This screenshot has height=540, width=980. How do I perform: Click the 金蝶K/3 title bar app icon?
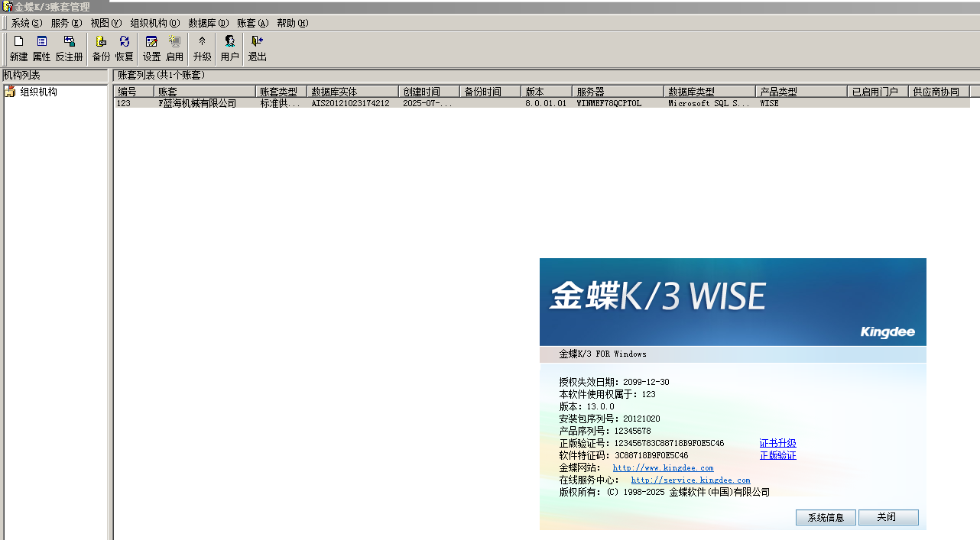point(7,7)
